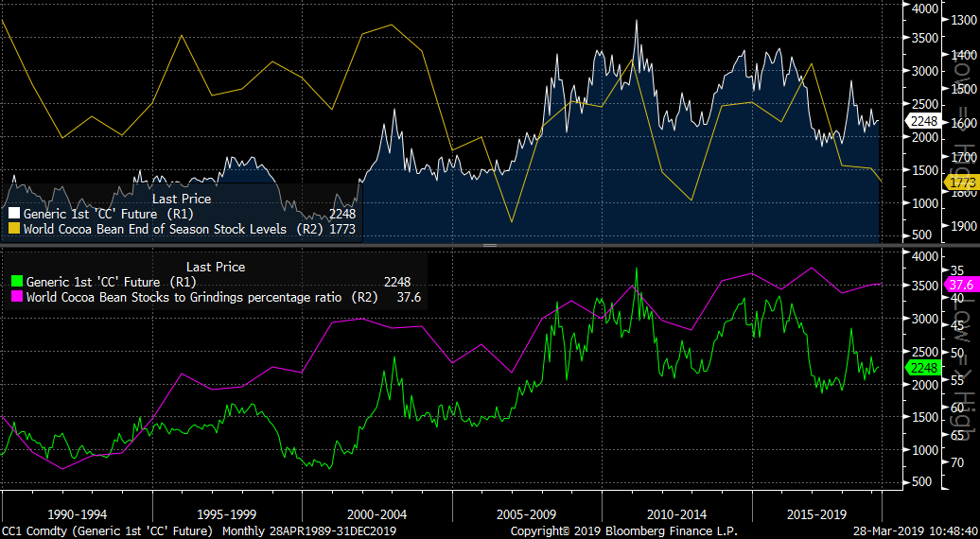The height and width of the screenshot is (539, 980).
Task: Click the divider handle between the two chart panels
Action: pos(489,246)
